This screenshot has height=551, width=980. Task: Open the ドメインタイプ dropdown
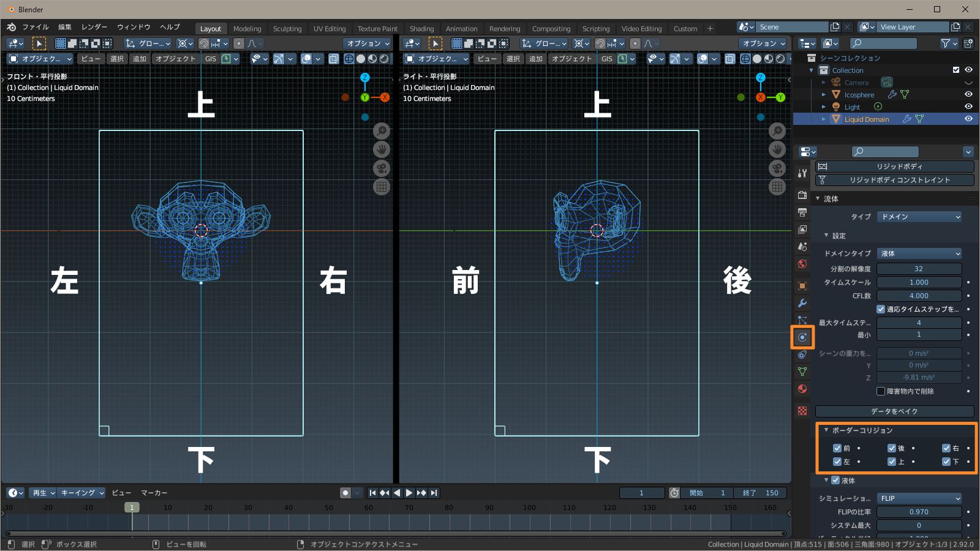(x=919, y=253)
